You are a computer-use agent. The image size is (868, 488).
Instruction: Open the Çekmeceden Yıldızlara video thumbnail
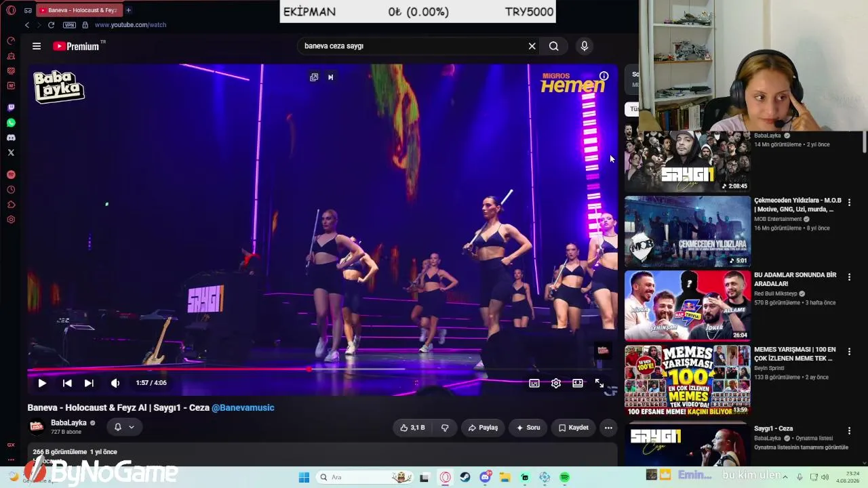pos(687,232)
